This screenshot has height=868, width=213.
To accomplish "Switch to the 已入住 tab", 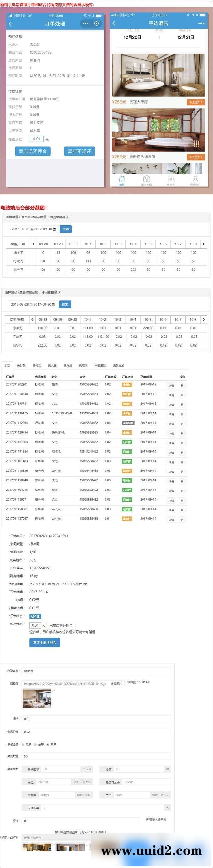I will coord(52,365).
